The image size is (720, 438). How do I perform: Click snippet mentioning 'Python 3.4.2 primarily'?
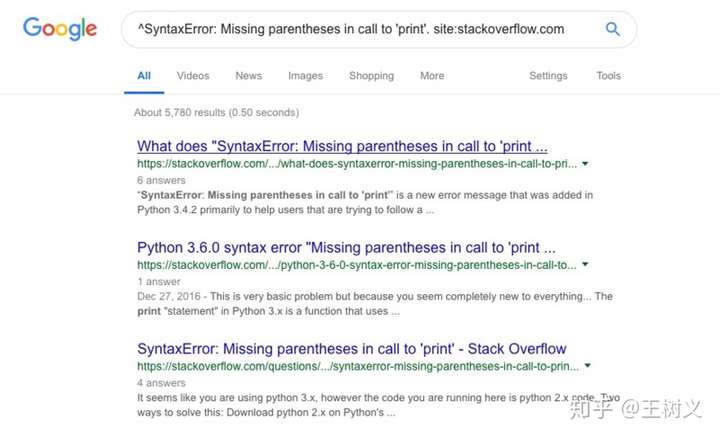click(x=365, y=202)
